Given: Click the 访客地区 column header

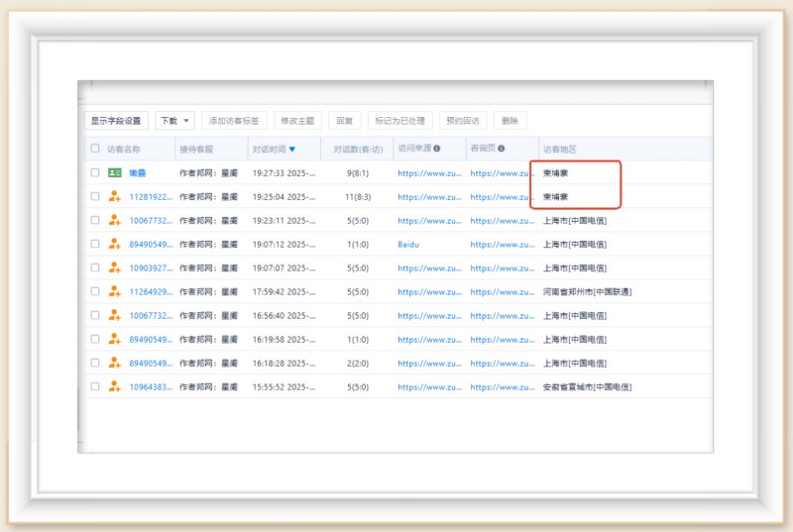Looking at the screenshot, I should coord(560,150).
